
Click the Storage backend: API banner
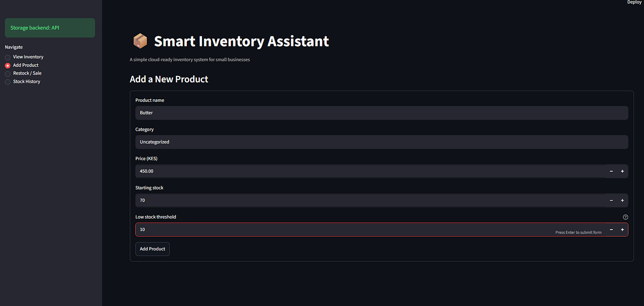pyautogui.click(x=50, y=28)
